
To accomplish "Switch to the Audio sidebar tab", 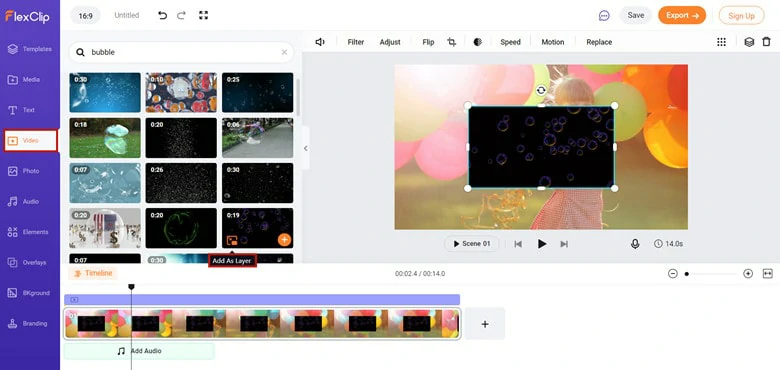I will click(30, 201).
